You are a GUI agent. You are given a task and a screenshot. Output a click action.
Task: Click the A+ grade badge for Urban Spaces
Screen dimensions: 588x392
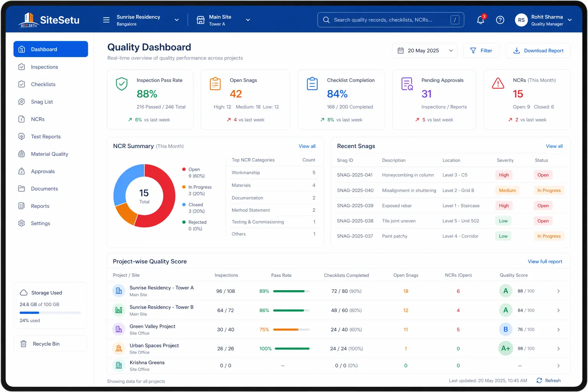point(506,348)
